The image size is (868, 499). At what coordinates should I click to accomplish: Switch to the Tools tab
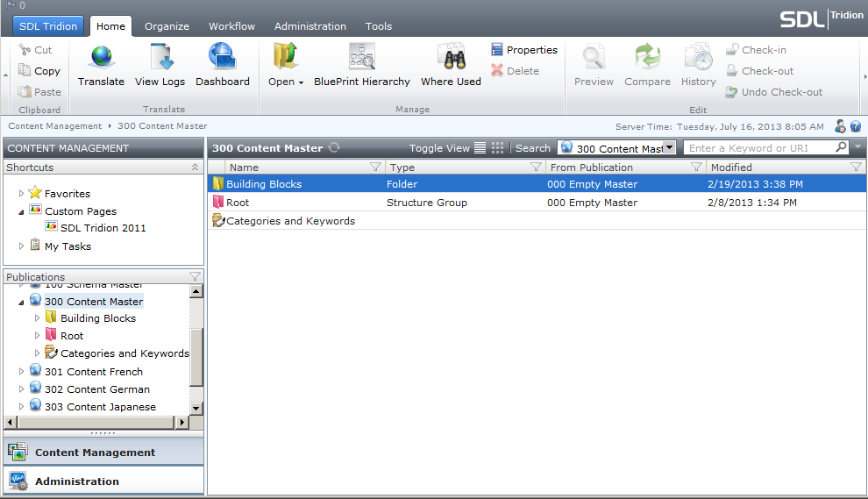pos(379,26)
